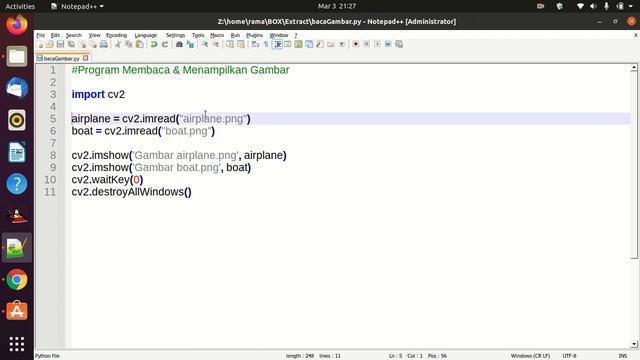Click the UTF-8 encoding status field

569,356
